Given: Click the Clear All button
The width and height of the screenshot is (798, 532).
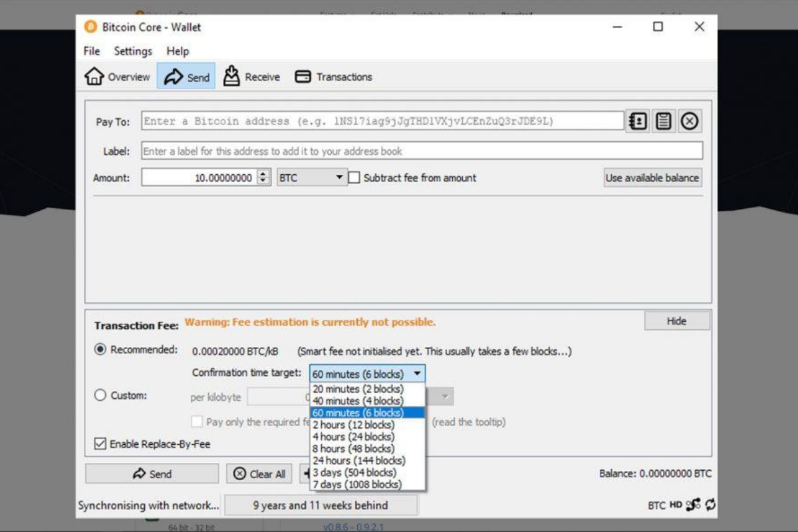Looking at the screenshot, I should coord(260,473).
